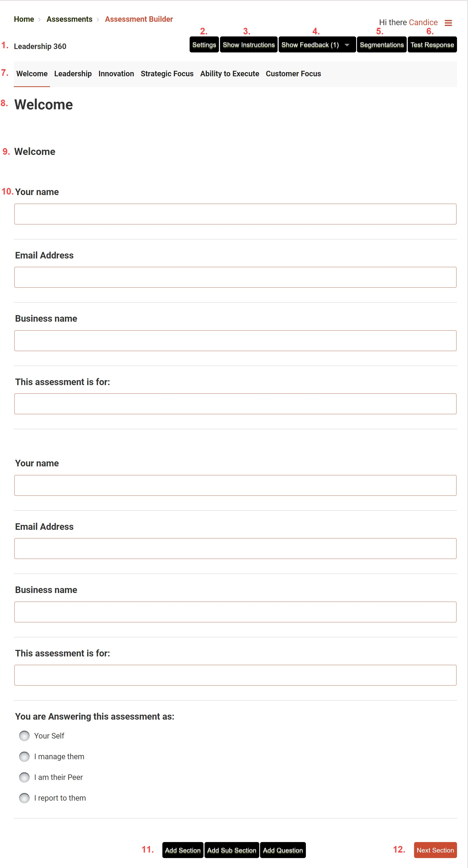
Task: Select 'I report to them' radio button
Action: coord(24,798)
